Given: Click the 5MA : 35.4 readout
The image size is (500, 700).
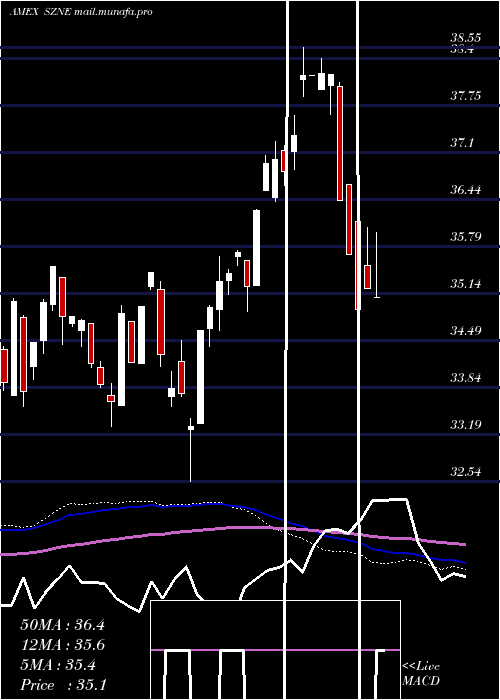Looking at the screenshot, I should (58, 665).
